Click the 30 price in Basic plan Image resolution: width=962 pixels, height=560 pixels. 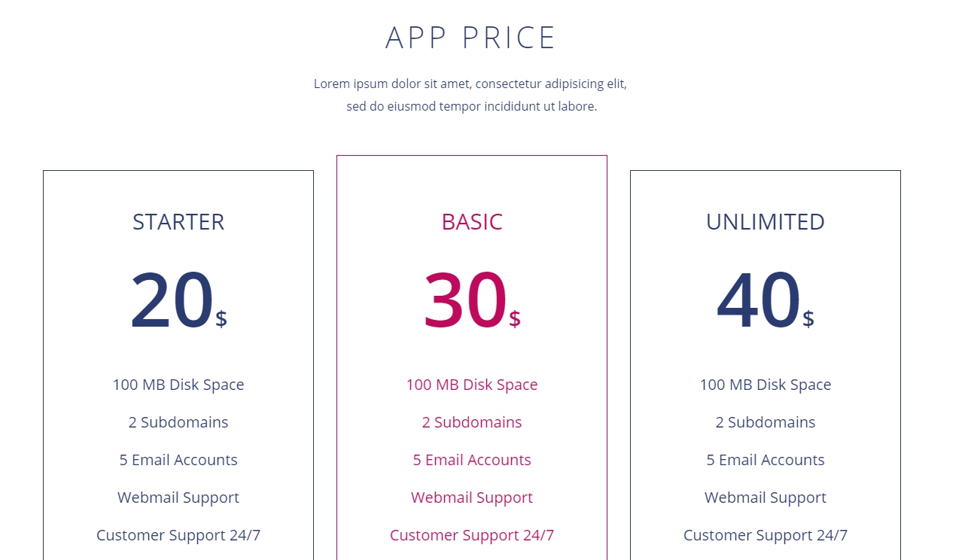tap(466, 301)
